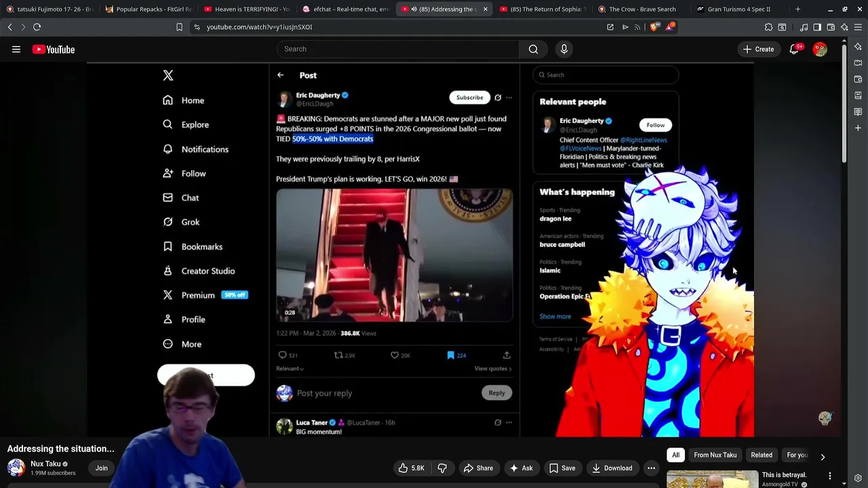This screenshot has width=868, height=488.
Task: Open 'This is betrayal.' recommended video thumbnail
Action: 712,479
